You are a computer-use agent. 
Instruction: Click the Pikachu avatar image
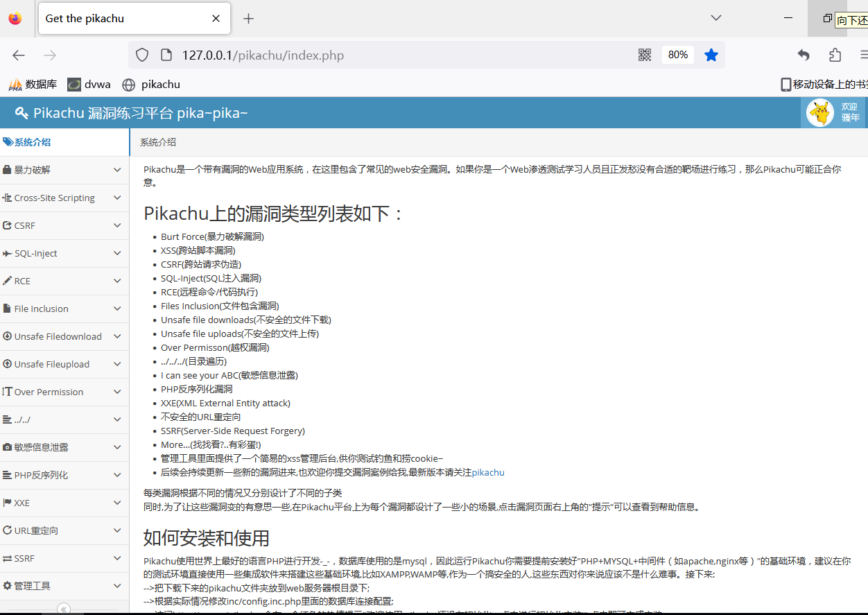[x=820, y=113]
